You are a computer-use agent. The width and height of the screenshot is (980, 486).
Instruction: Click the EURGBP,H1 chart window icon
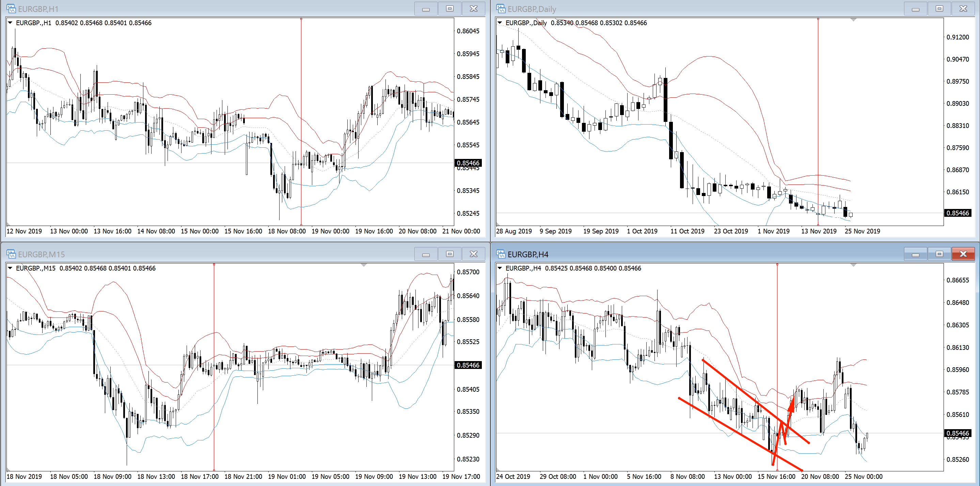(x=11, y=9)
